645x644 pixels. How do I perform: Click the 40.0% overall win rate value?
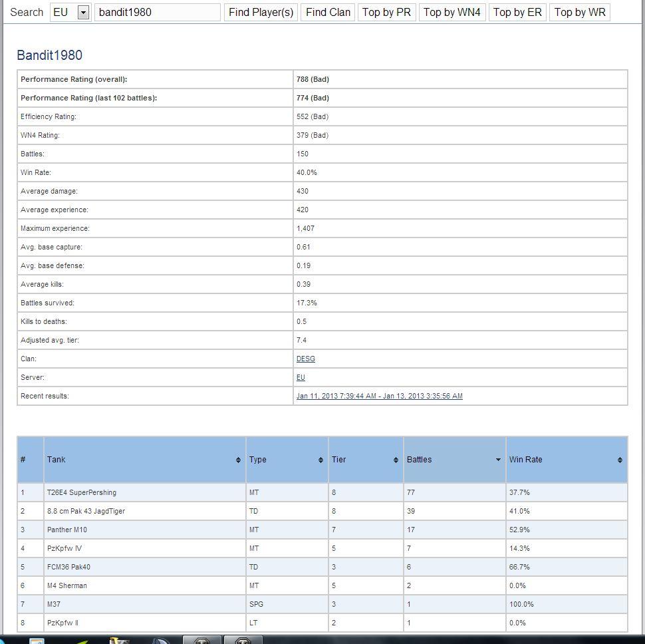(307, 172)
